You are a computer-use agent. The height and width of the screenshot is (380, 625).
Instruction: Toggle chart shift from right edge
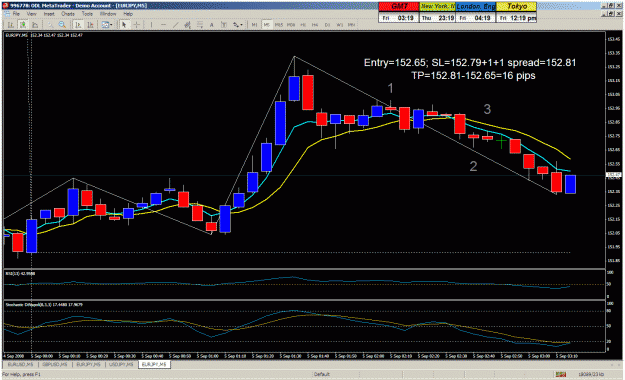point(90,25)
